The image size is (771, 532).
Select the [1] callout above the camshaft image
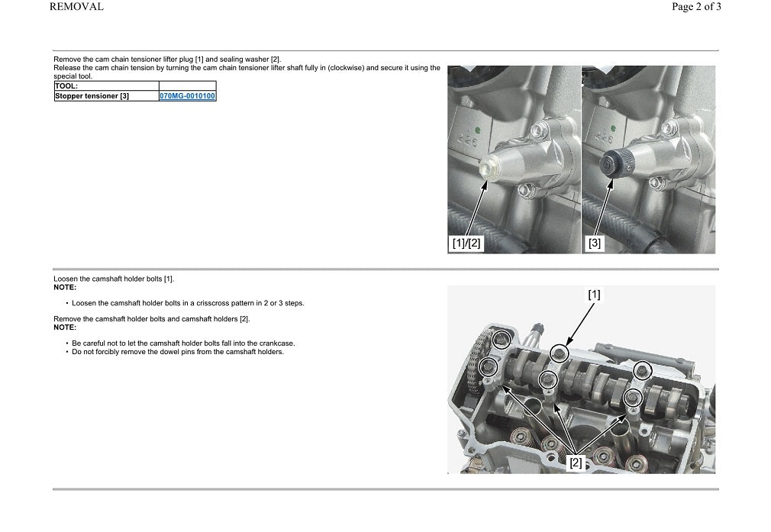coord(594,295)
